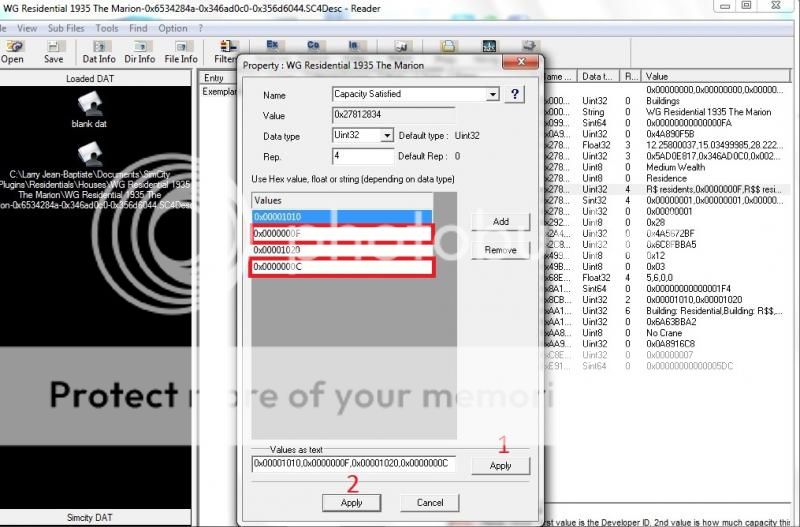Click the Add value button
This screenshot has height=527, width=800.
[x=500, y=221]
